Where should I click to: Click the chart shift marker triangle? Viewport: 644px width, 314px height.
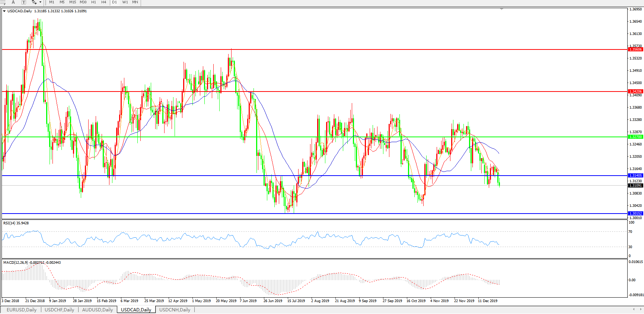[501, 9]
